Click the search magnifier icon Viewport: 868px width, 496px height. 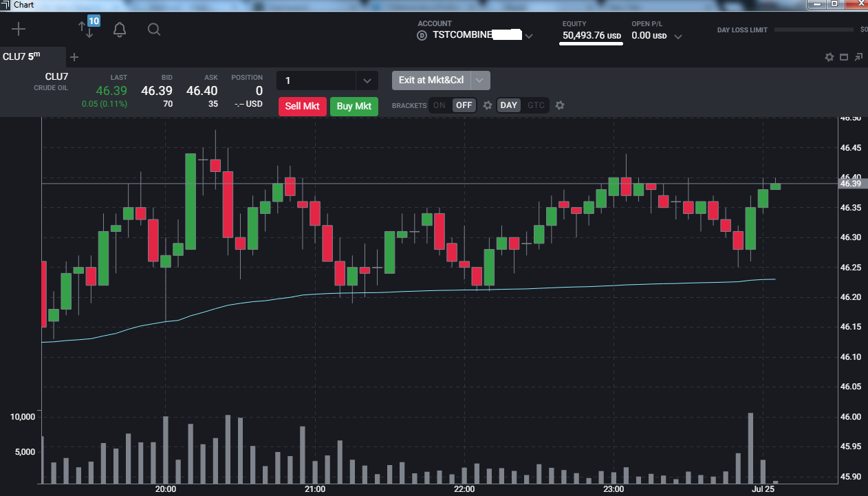point(154,30)
